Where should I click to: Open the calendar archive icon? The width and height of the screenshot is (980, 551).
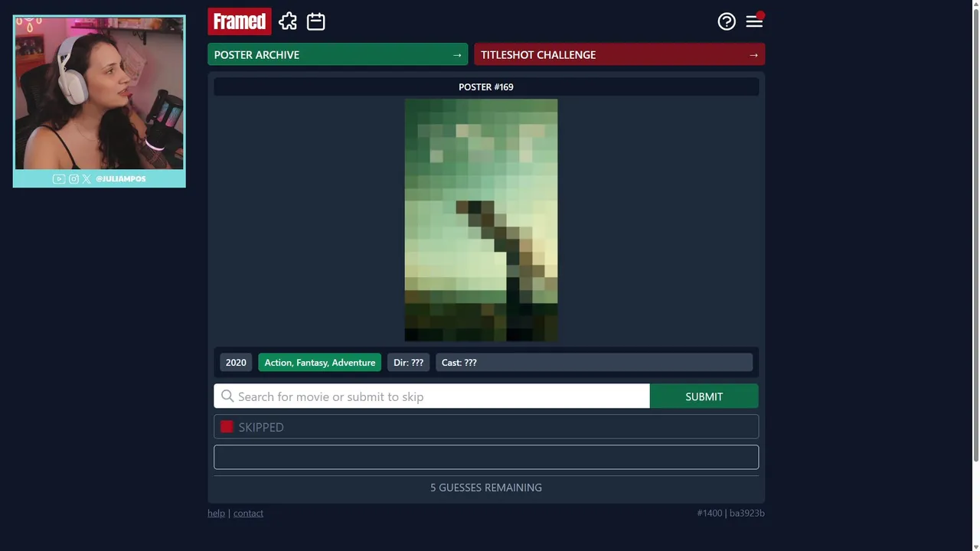(316, 21)
